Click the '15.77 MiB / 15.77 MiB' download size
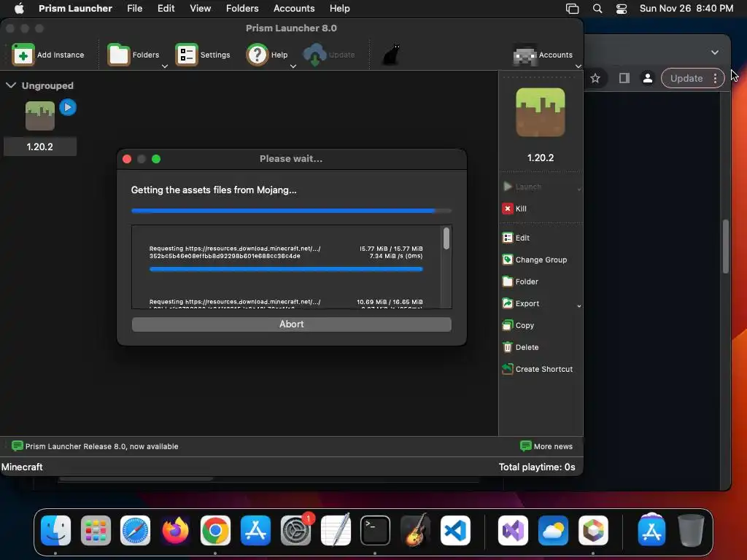This screenshot has height=560, width=747. 391,249
